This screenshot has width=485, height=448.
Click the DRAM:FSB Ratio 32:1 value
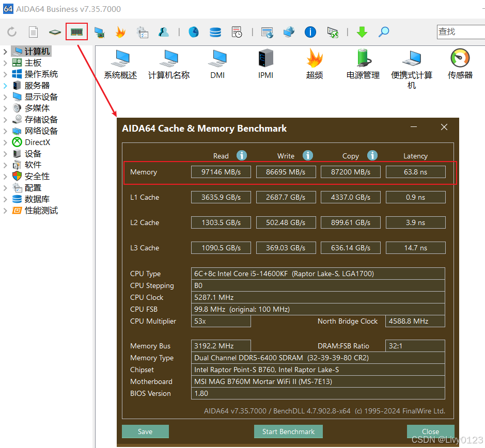pos(415,346)
